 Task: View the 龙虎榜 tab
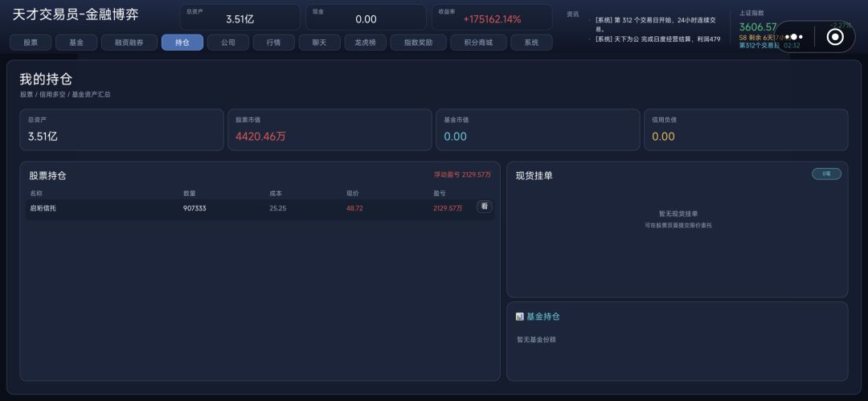366,43
